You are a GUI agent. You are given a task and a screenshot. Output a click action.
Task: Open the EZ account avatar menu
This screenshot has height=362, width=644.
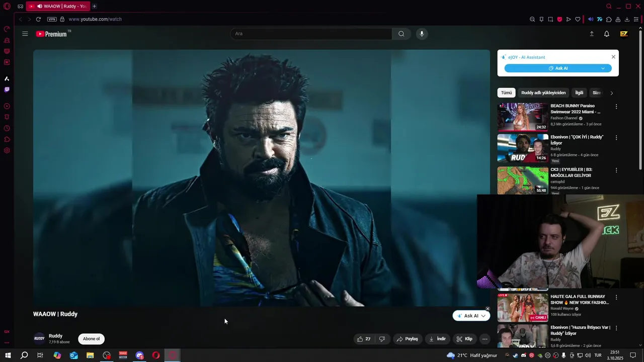tap(624, 34)
